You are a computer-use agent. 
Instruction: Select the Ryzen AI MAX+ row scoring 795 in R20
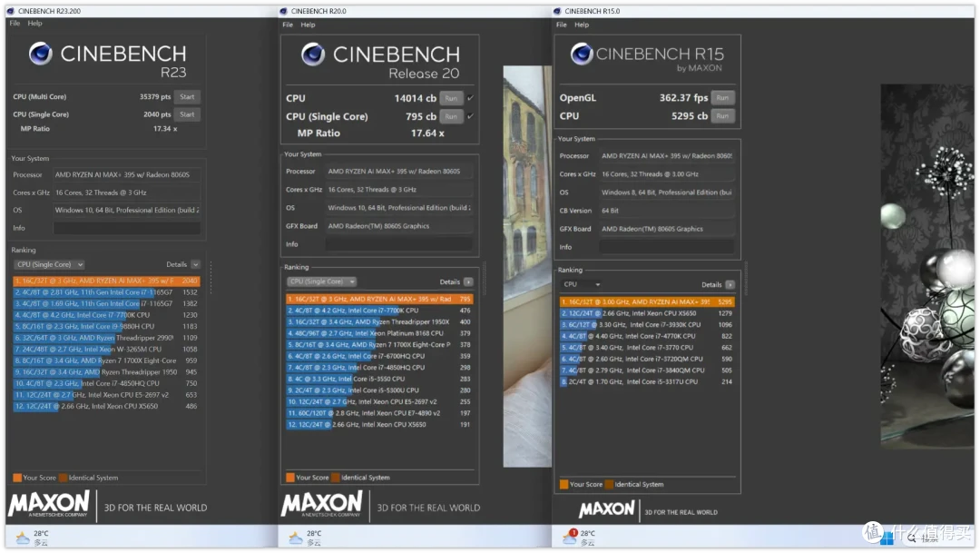(379, 300)
